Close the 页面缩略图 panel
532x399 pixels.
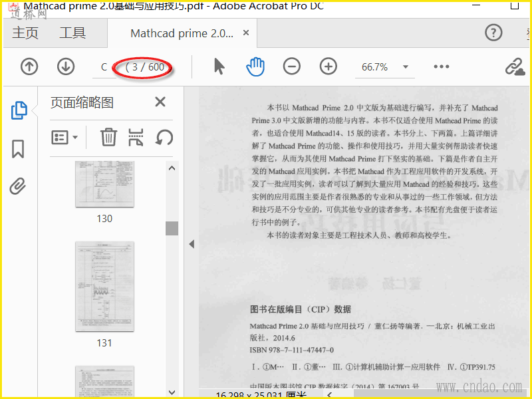(x=160, y=102)
